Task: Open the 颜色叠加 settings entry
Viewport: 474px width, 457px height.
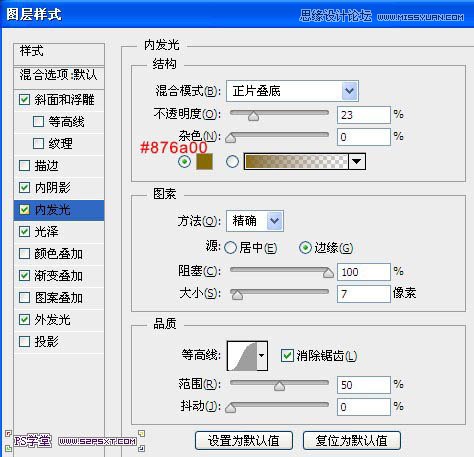Action: [x=58, y=253]
